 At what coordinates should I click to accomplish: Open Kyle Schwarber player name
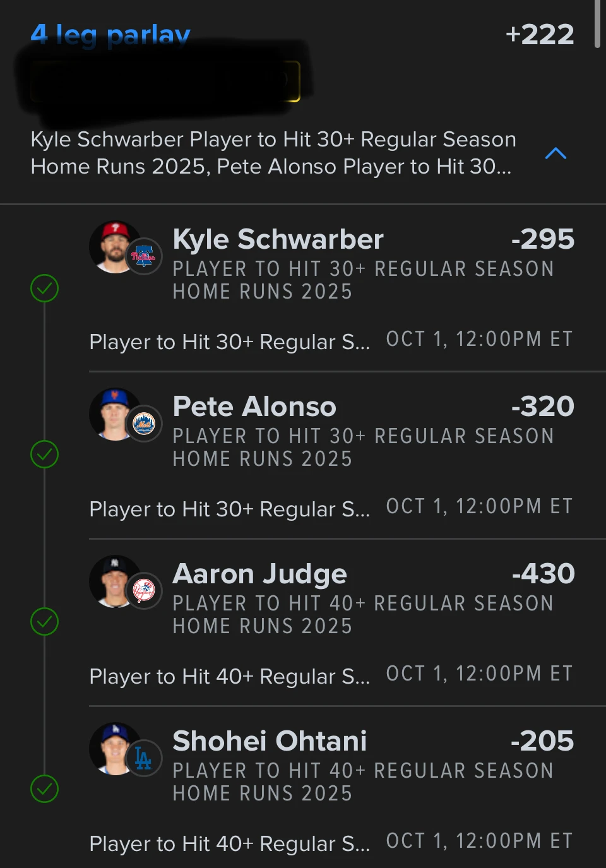(x=278, y=239)
